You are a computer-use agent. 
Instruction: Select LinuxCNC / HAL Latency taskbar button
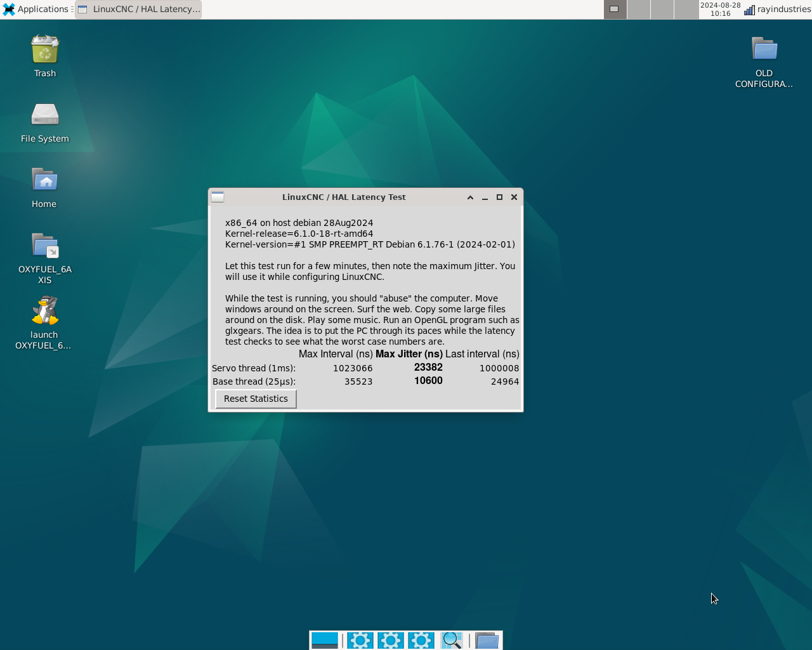click(138, 9)
